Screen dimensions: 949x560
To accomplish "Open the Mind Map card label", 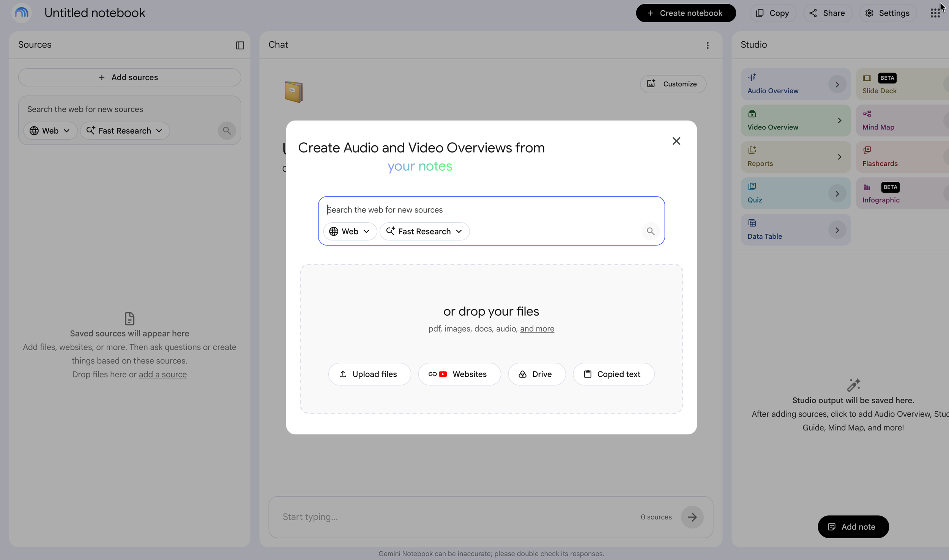I will 878,127.
